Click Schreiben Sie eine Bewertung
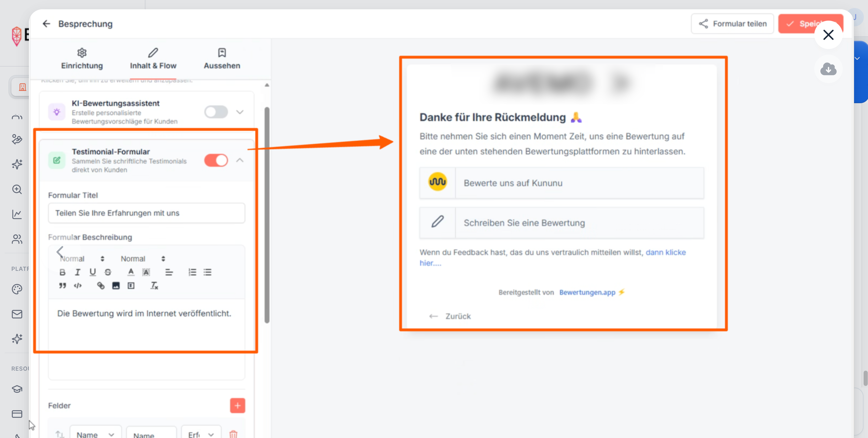The height and width of the screenshot is (438, 868). (561, 223)
